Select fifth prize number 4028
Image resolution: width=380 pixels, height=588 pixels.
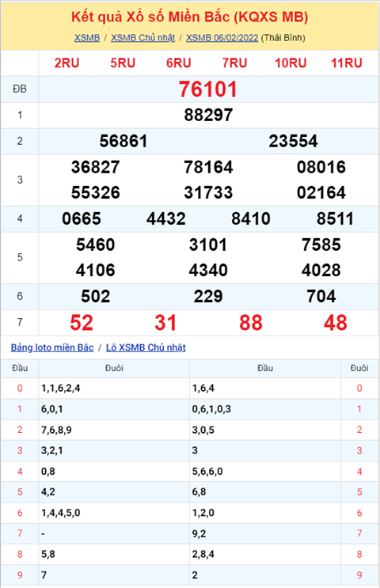tap(321, 271)
